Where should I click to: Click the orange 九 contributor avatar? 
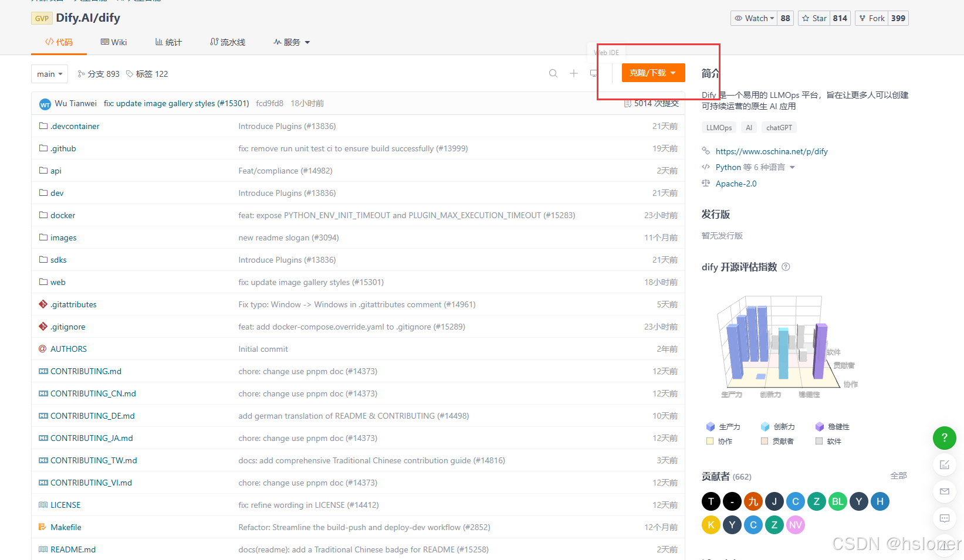pos(753,501)
